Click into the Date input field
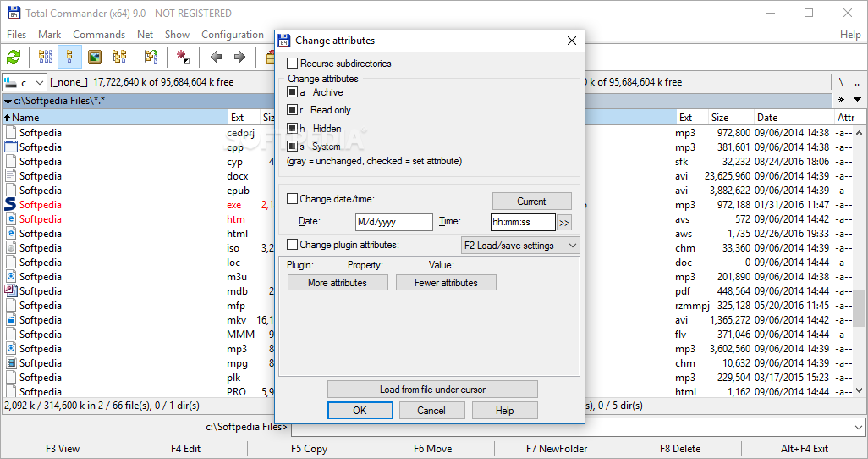The image size is (868, 459). pyautogui.click(x=393, y=222)
